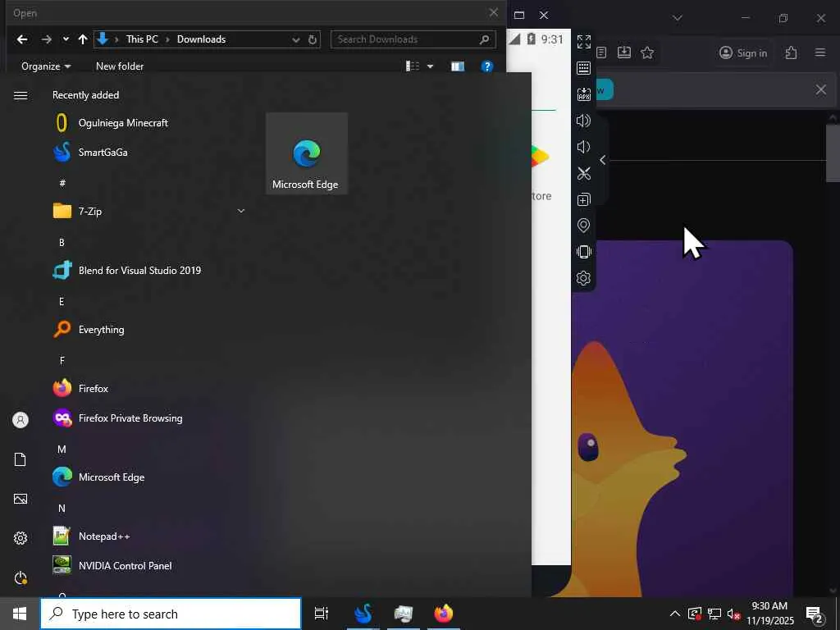Click the pinned Microsoft Edge tile

point(307,153)
